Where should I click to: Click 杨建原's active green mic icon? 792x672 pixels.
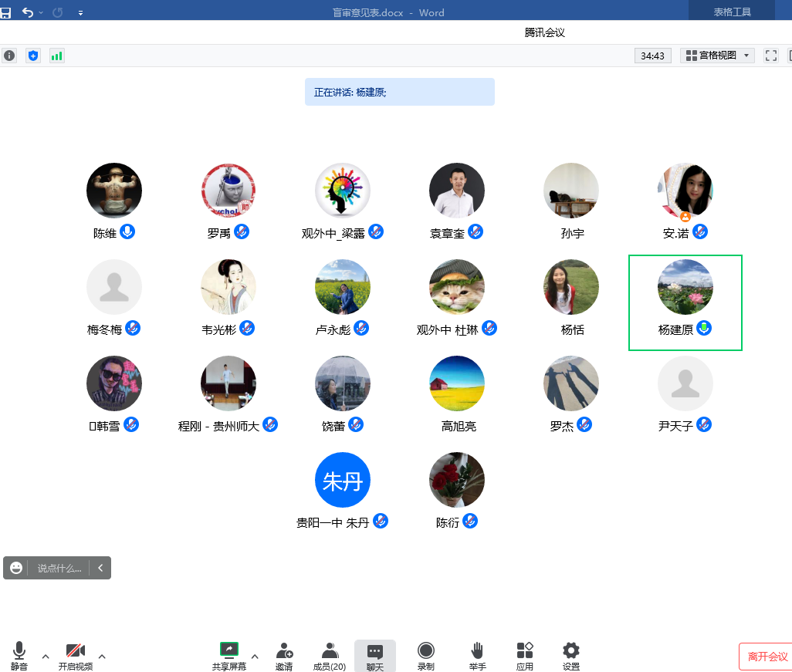click(x=703, y=328)
